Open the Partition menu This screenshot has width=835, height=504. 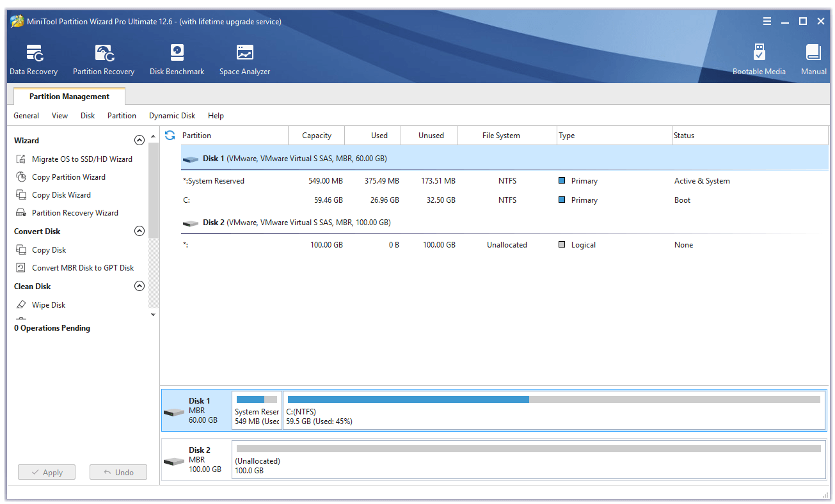(122, 116)
